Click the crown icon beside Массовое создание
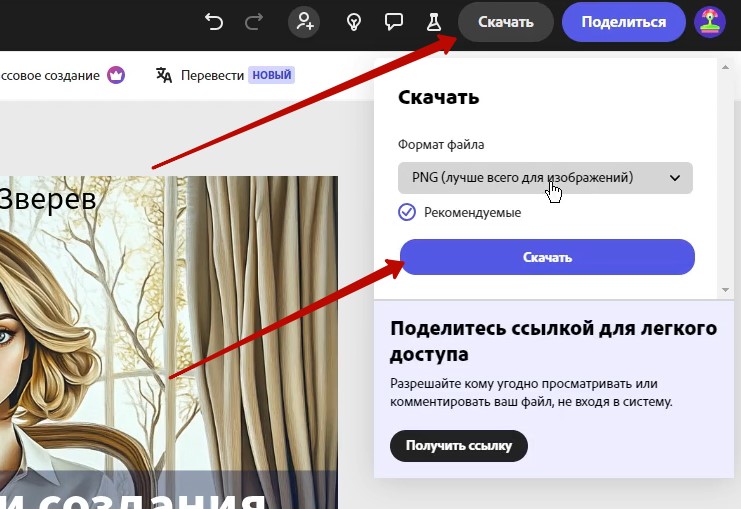Screen dimensions: 741x509 116,75
